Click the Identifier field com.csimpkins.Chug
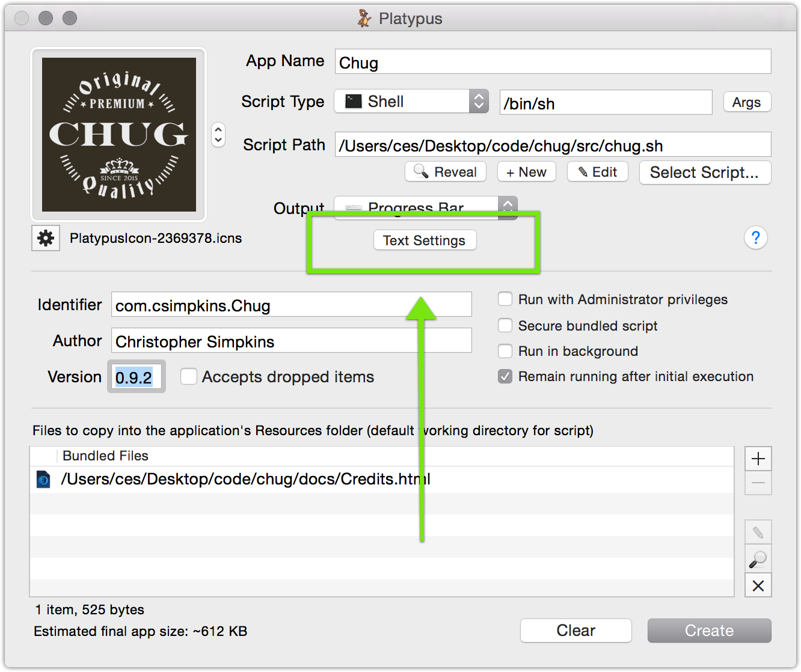Screen dimensions: 801x672 [x=291, y=305]
